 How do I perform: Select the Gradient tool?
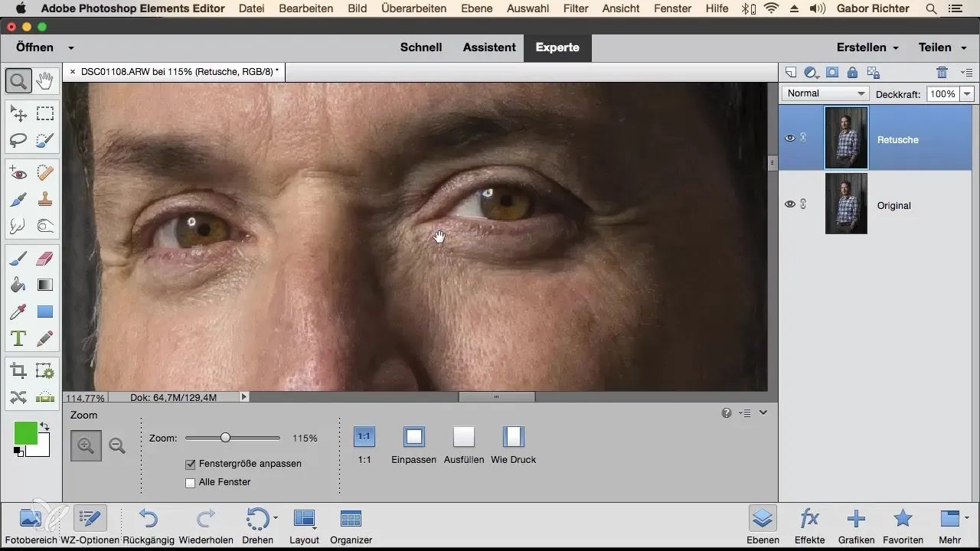[x=45, y=285]
